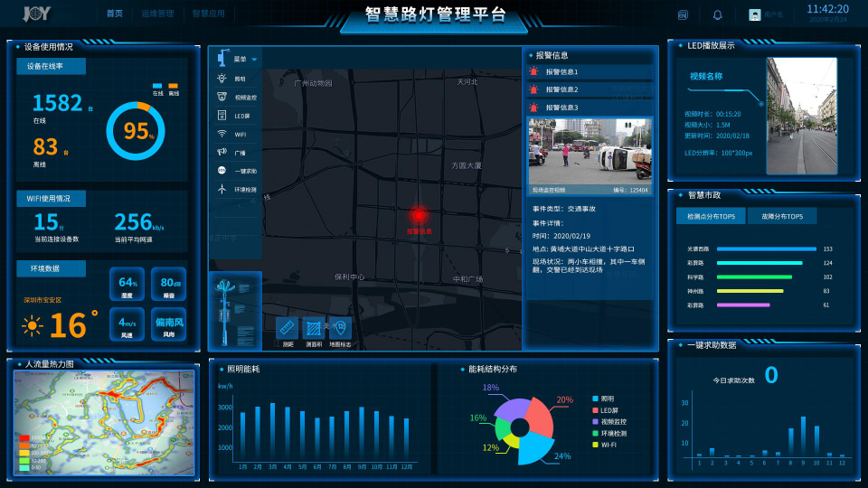Viewport: 868px width, 488px height.
Task: Click the 一键求助 SOS icon
Action: 222,171
